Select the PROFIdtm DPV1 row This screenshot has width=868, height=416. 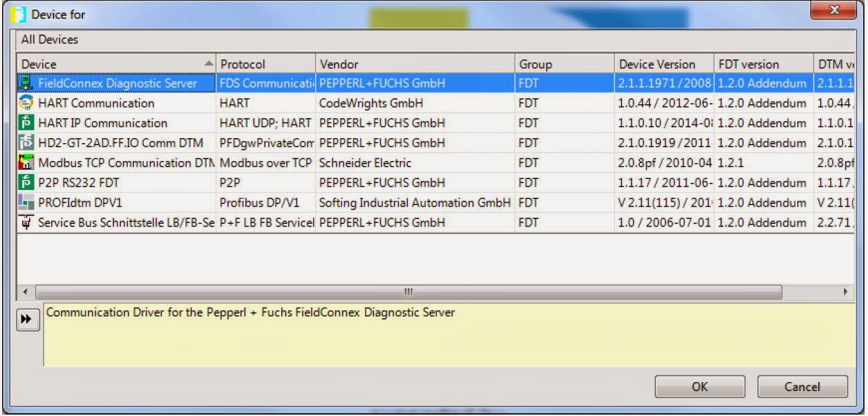(x=435, y=203)
